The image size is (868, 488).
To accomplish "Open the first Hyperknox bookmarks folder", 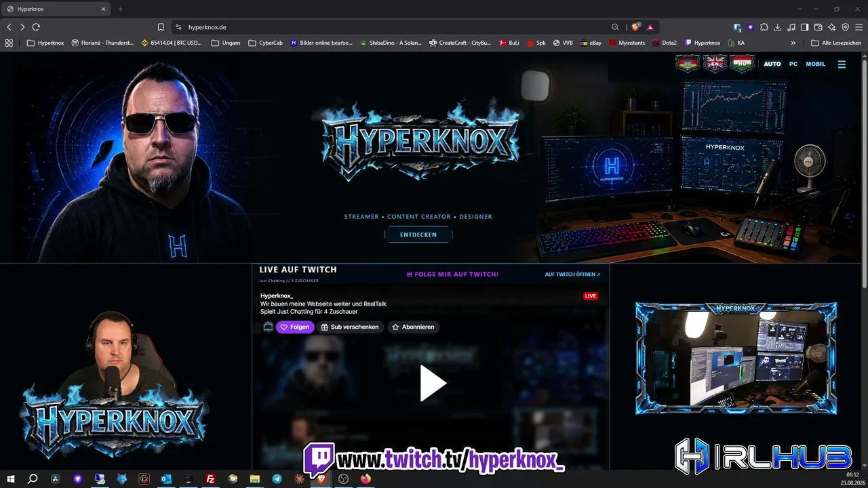I will [45, 43].
